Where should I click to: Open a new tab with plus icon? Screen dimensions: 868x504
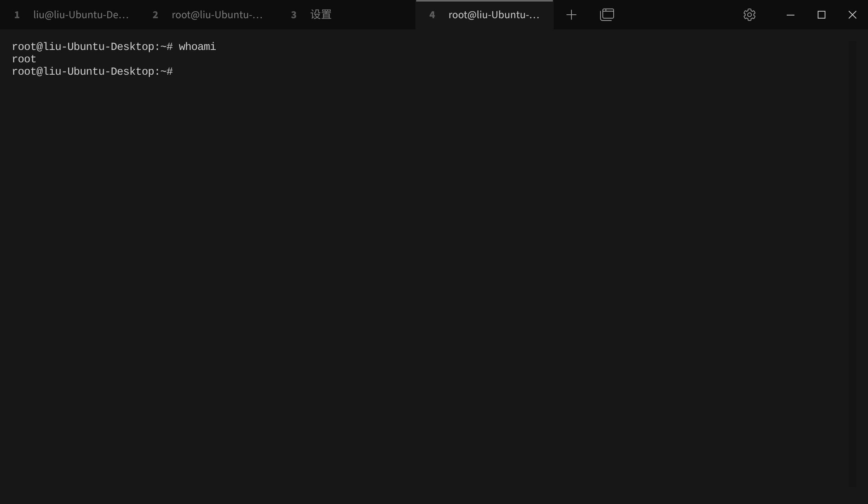click(571, 15)
